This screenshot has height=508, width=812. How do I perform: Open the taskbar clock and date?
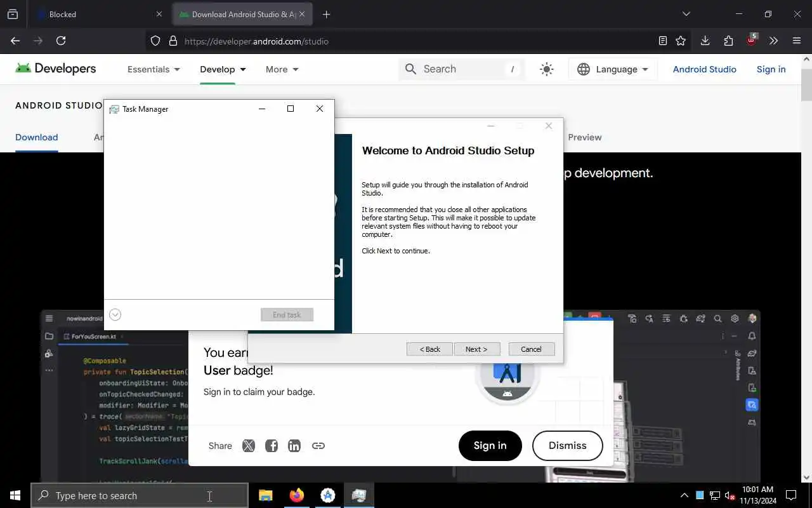pos(757,495)
